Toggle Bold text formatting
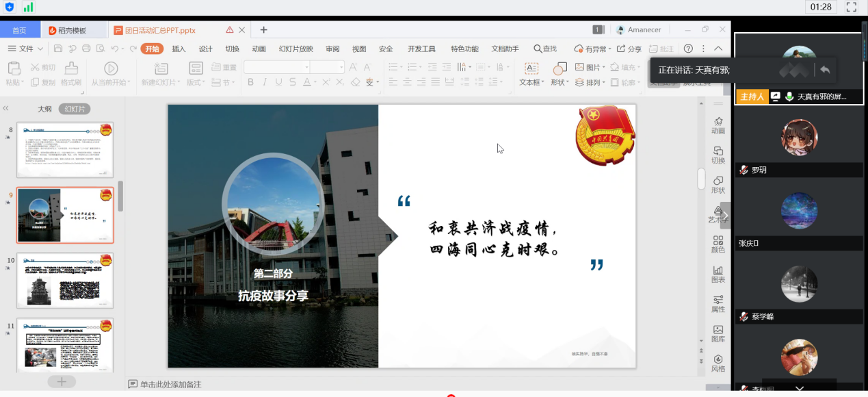This screenshot has width=868, height=397. 250,82
